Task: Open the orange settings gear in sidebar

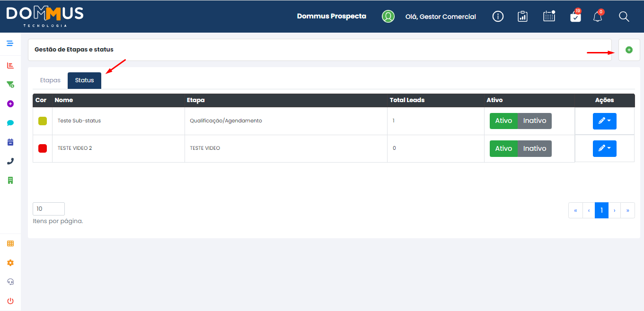Action: click(x=10, y=263)
